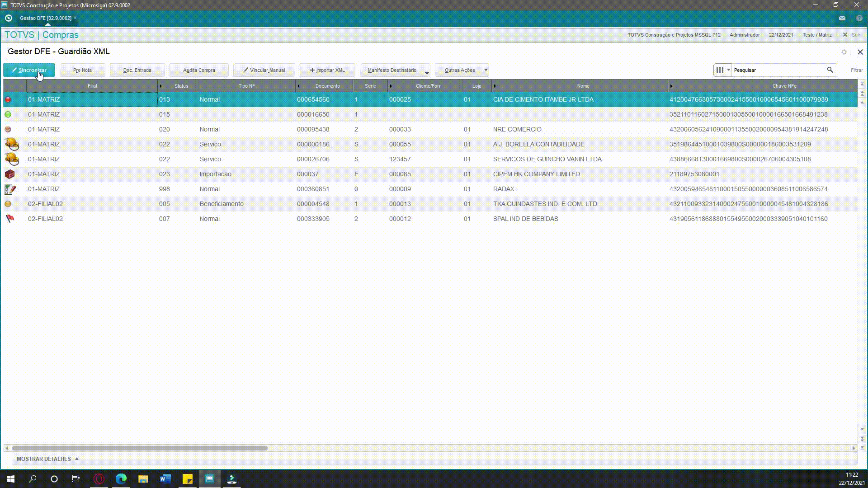
Task: Click Audita Compra button
Action: click(x=199, y=70)
